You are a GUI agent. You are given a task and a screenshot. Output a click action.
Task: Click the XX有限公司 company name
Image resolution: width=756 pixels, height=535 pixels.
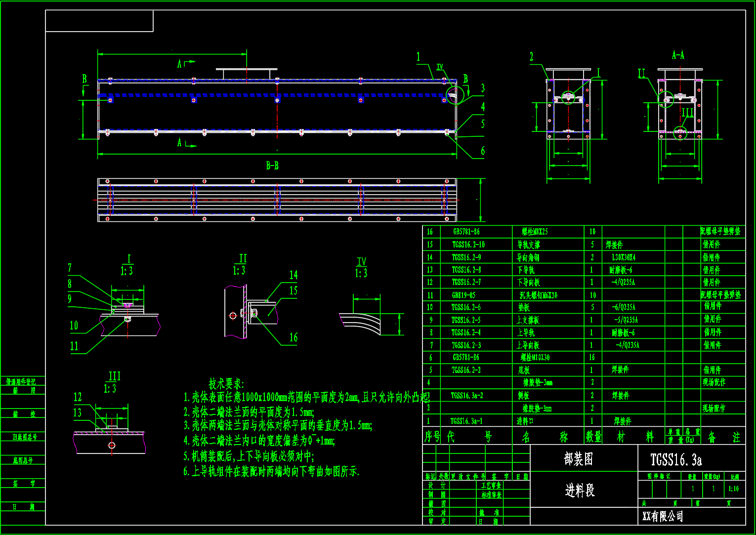tap(663, 517)
